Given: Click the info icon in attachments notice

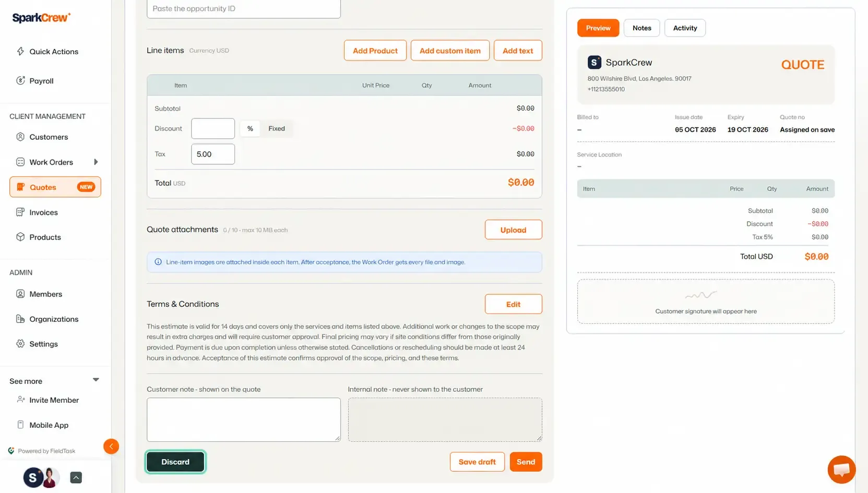Looking at the screenshot, I should click(158, 262).
